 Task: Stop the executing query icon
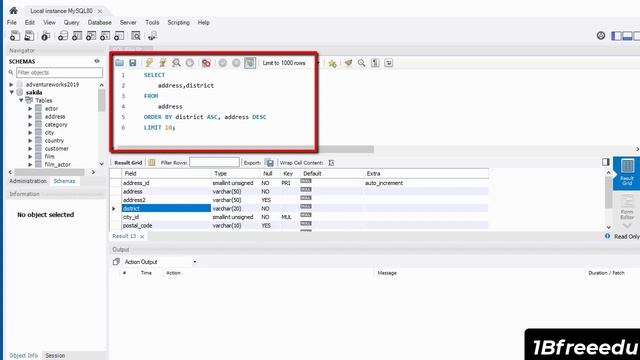(190, 63)
